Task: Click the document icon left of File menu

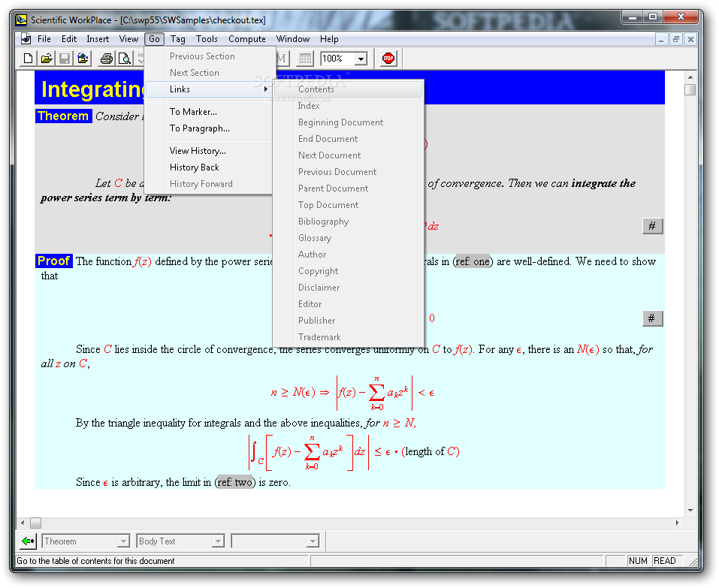Action: tap(26, 38)
